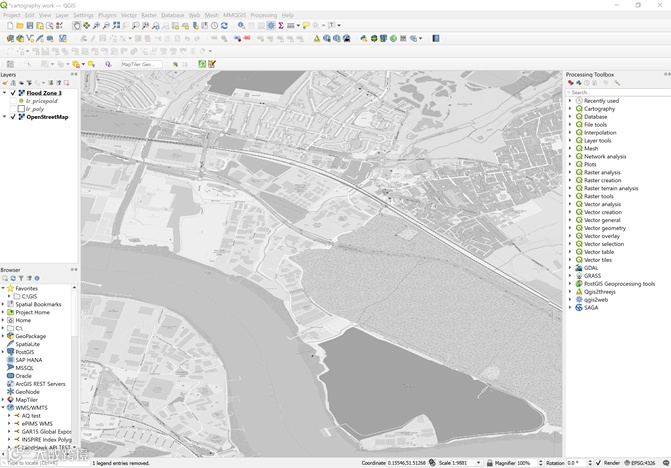
Task: Click the PostGIS elephant icon in Browser
Action: 10,352
